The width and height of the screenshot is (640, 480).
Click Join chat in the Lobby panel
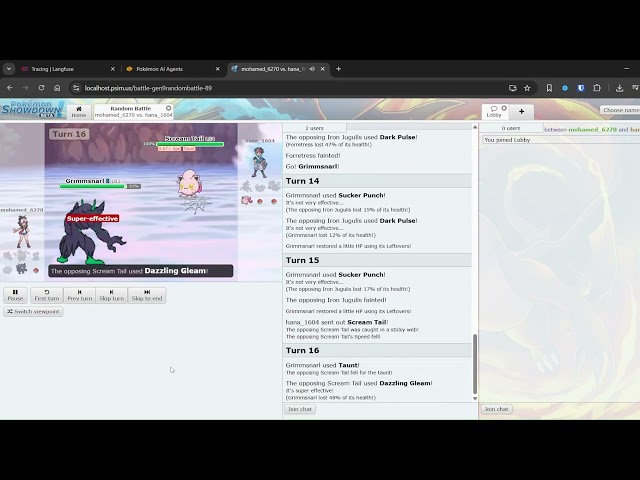(496, 409)
